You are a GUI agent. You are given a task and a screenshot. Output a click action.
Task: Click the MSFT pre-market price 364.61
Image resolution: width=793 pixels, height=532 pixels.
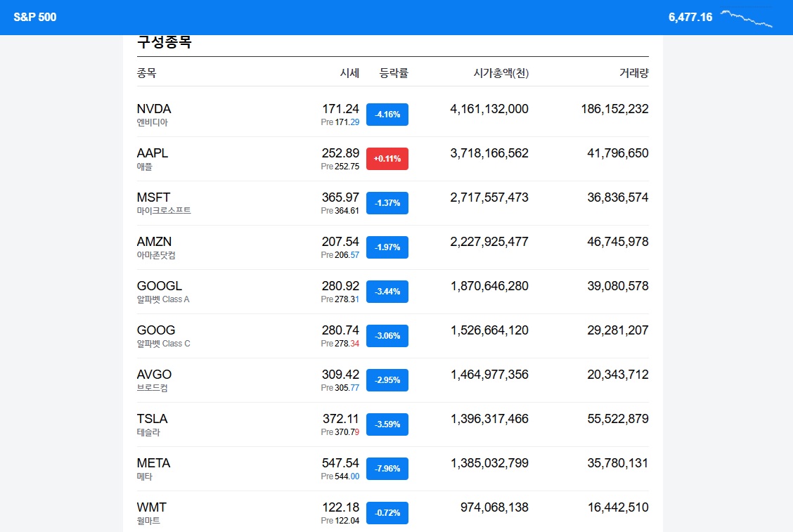pyautogui.click(x=347, y=211)
